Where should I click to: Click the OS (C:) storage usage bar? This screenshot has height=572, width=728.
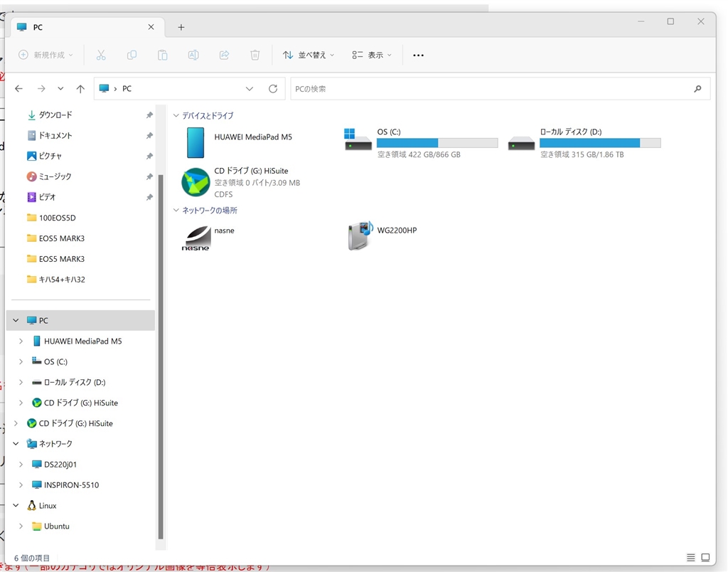pos(437,143)
